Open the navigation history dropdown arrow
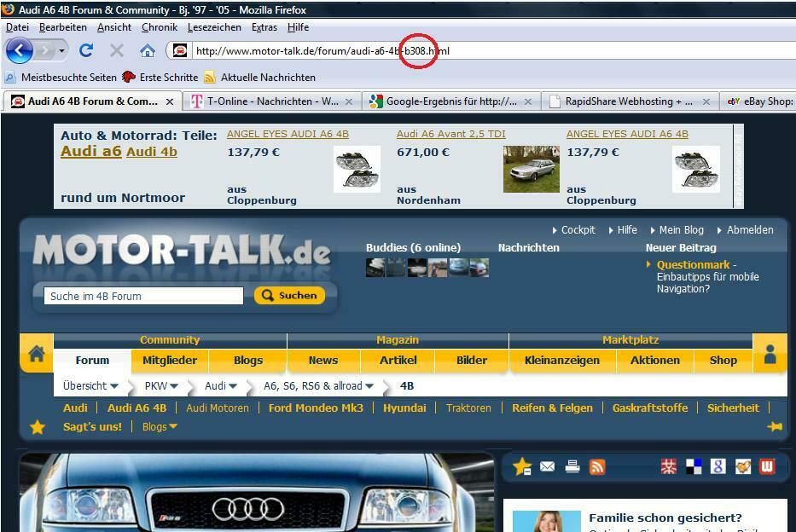The height and width of the screenshot is (532, 796). pyautogui.click(x=61, y=50)
